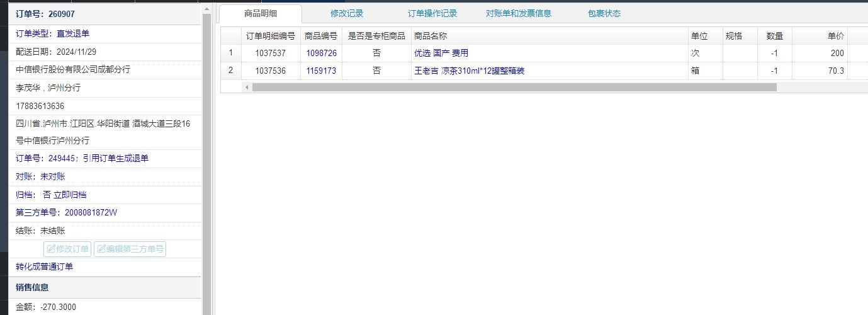
Task: Open the 订单操作记录 tab
Action: click(x=432, y=13)
